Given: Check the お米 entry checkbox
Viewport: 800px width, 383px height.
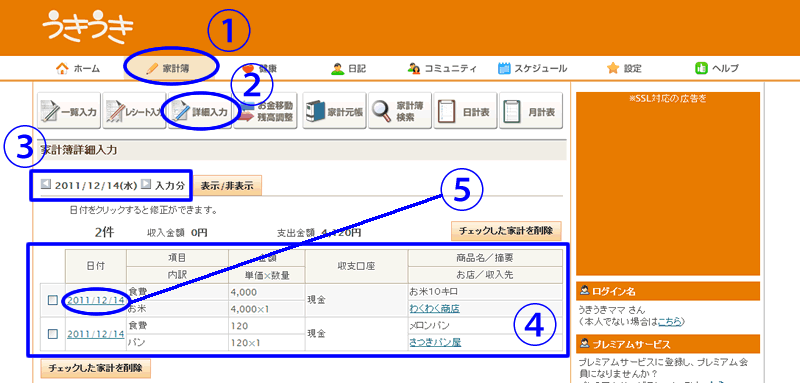Looking at the screenshot, I should coord(53,300).
